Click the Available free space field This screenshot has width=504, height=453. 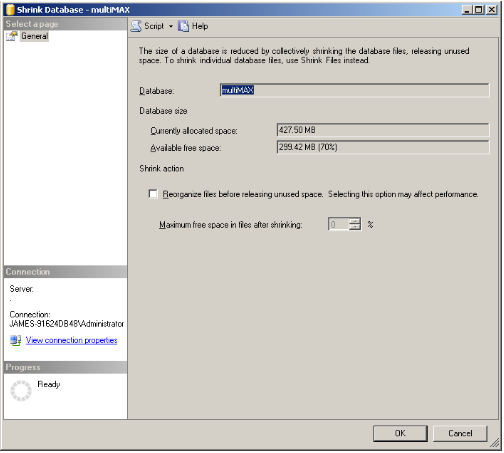pos(383,147)
